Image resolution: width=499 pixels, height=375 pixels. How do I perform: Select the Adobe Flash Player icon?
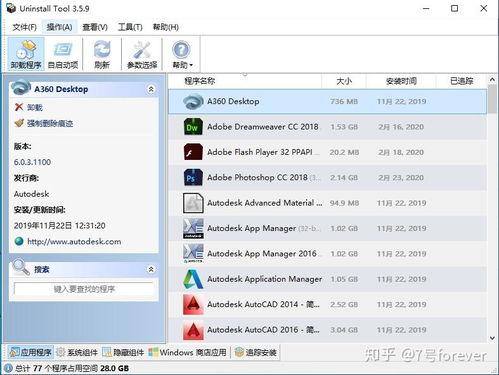click(193, 152)
